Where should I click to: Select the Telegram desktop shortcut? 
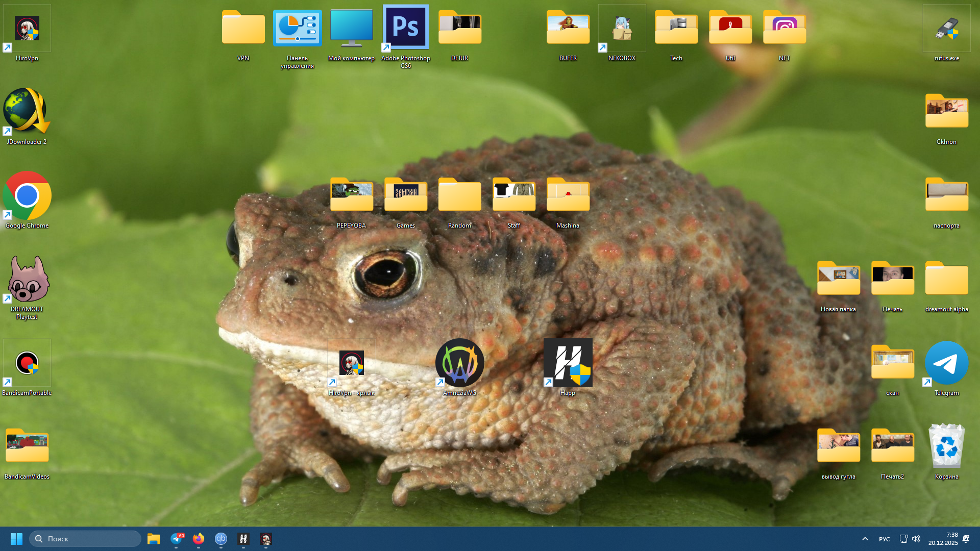click(946, 363)
